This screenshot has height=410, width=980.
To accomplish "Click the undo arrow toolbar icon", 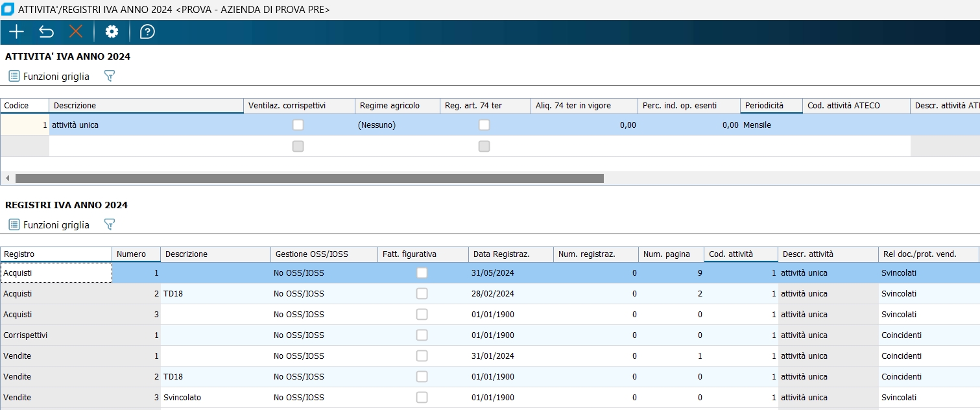I will pos(46,32).
